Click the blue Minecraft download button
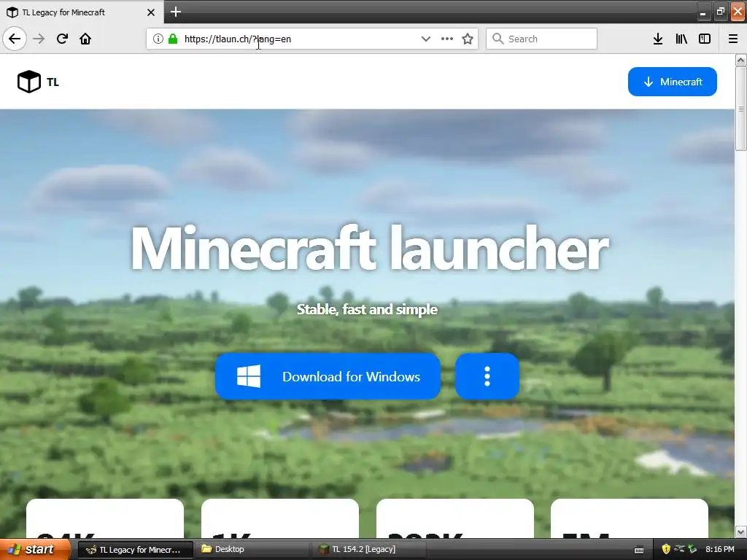 pyautogui.click(x=672, y=82)
